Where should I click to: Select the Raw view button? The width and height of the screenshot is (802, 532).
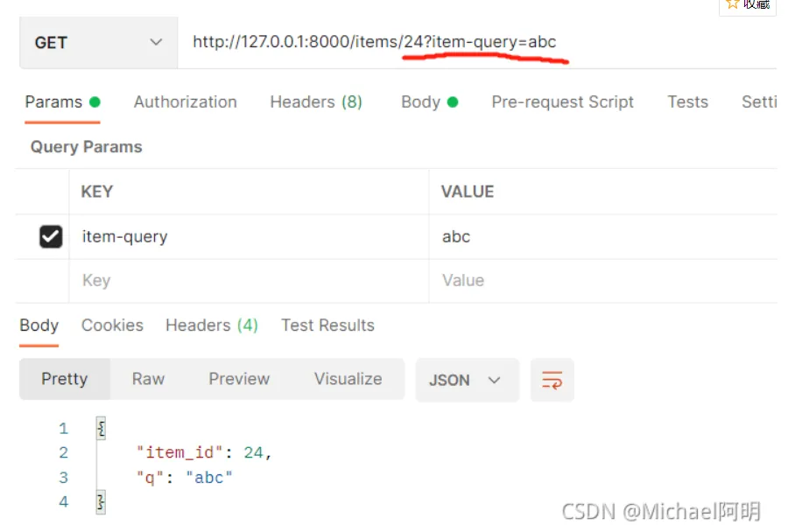click(x=148, y=379)
